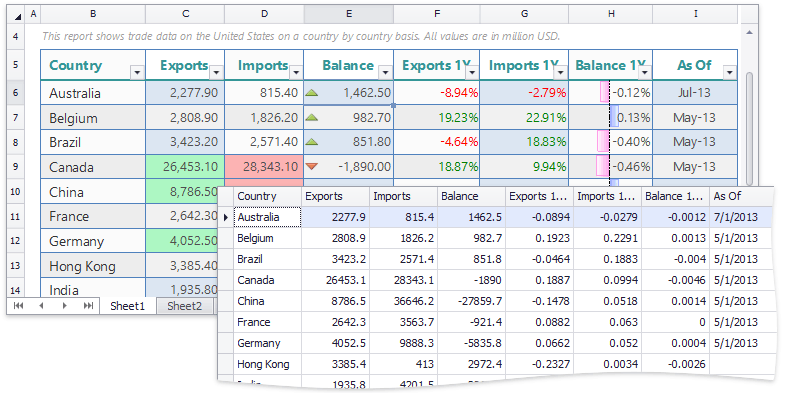The height and width of the screenshot is (393, 790).
Task: Go to first sheet navigation arrow
Action: pos(19,305)
